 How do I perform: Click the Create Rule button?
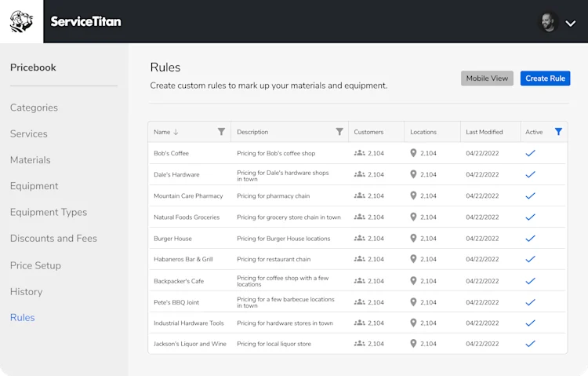[x=545, y=78]
